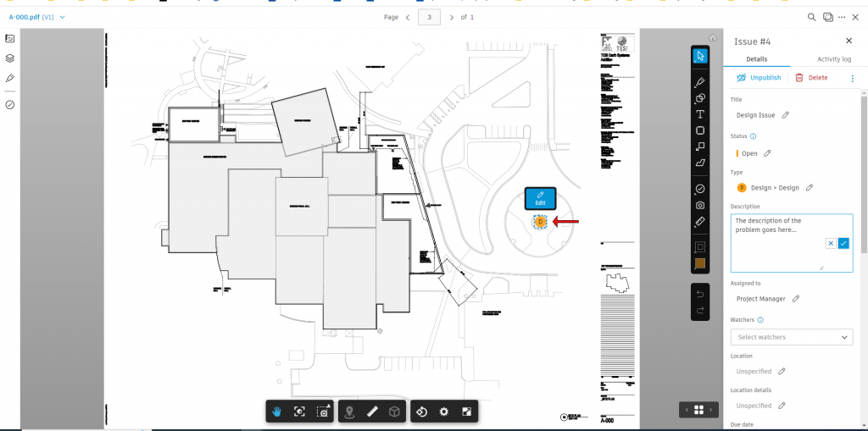Click the Fit to view tool
Image resolution: width=868 pixels, height=431 pixels.
[x=299, y=412]
